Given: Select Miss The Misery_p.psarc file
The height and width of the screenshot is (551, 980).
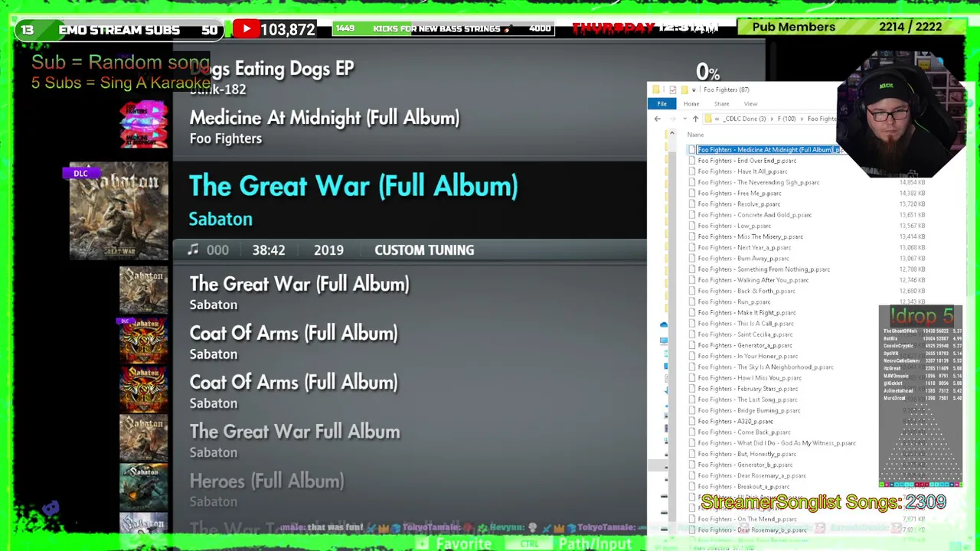Looking at the screenshot, I should tap(750, 236).
